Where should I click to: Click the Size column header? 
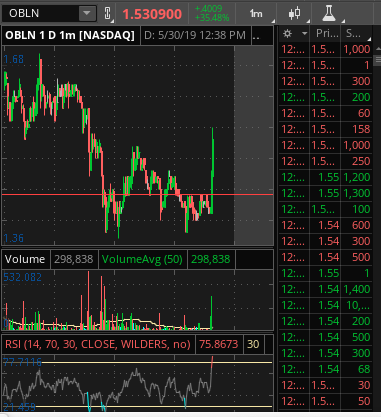[x=355, y=33]
